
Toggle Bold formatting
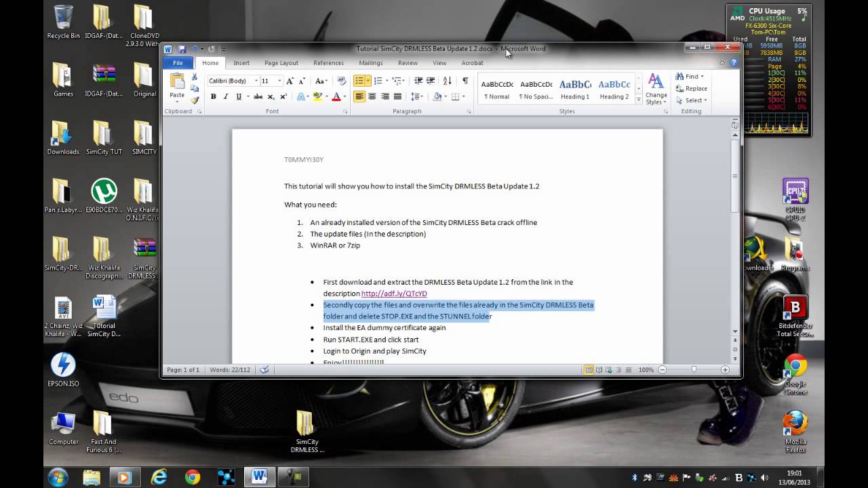click(x=213, y=97)
